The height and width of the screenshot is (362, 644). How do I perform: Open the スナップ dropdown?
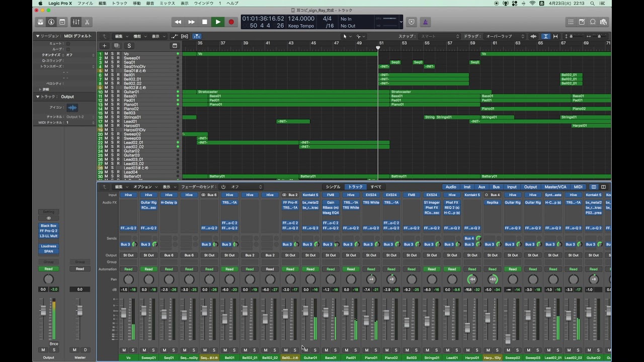(x=439, y=36)
